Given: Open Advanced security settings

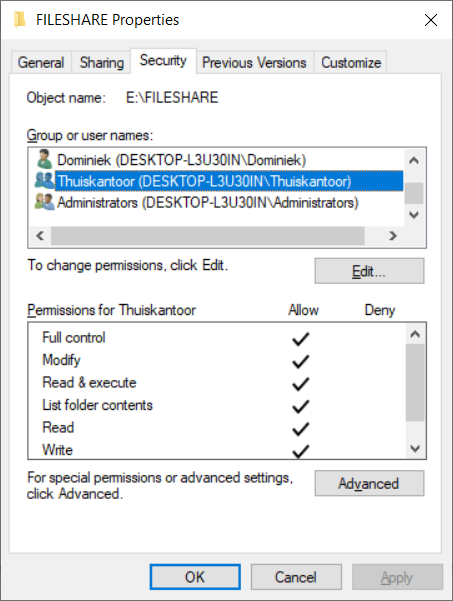Looking at the screenshot, I should [x=369, y=483].
